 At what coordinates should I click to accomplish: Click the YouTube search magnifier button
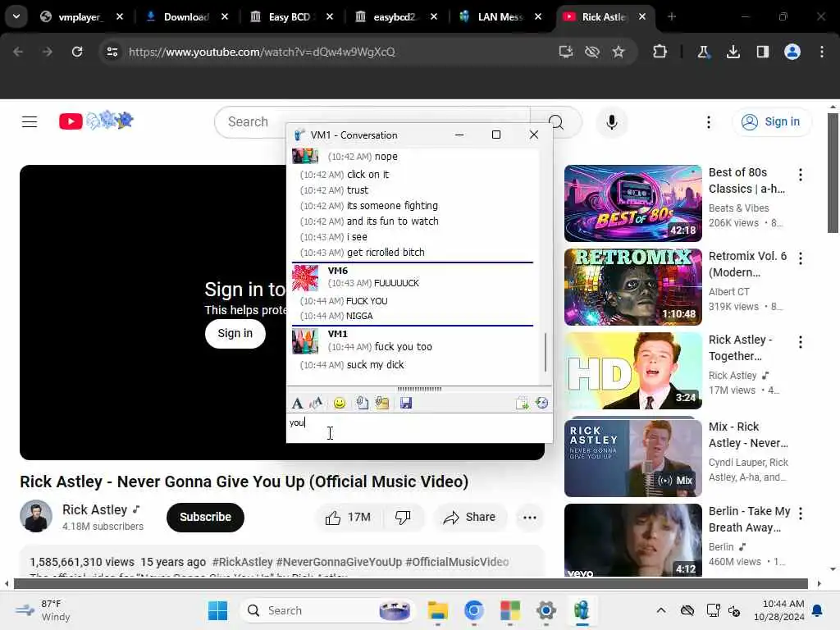[556, 122]
